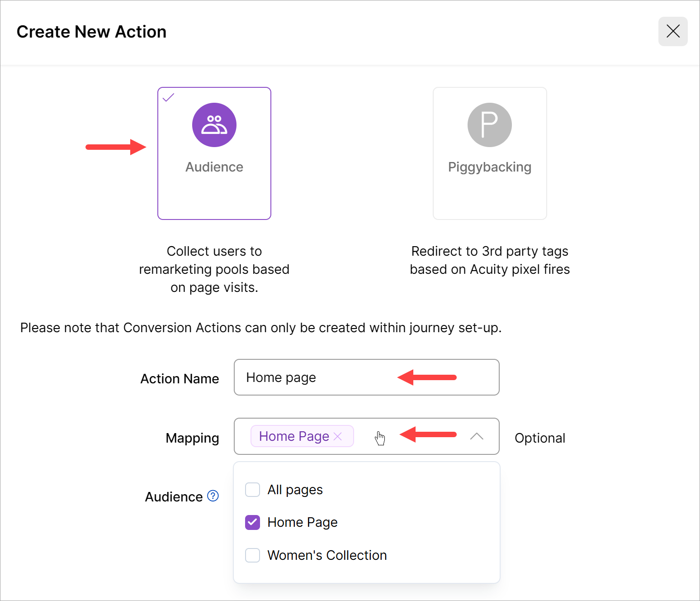
Task: Click the Piggybacking card description text
Action: 489,260
